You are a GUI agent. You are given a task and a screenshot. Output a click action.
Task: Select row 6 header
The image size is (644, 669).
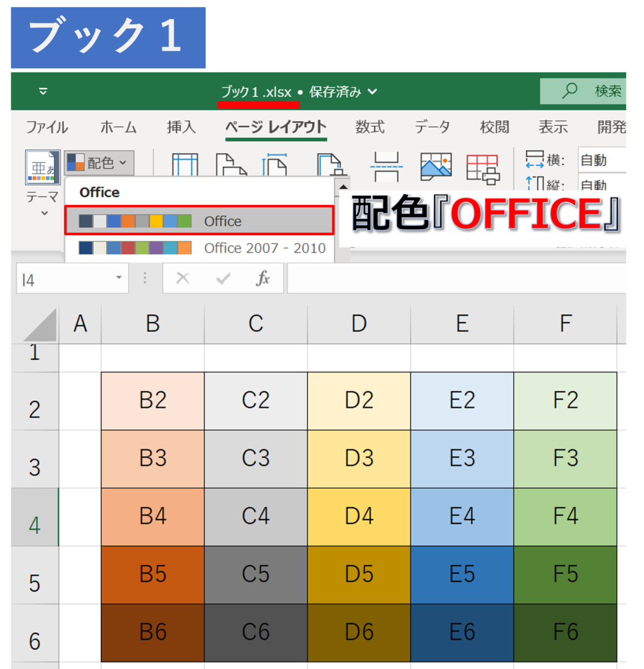point(35,633)
